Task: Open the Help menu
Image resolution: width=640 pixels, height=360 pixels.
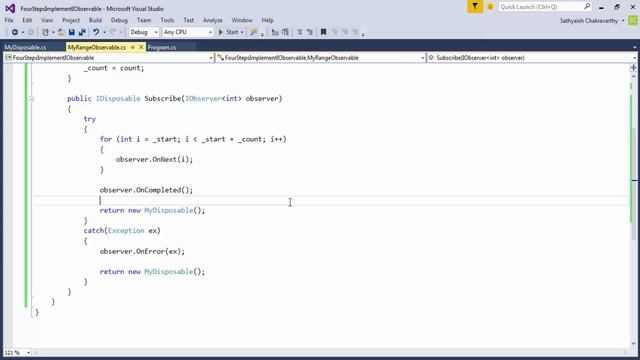Action: [268, 20]
